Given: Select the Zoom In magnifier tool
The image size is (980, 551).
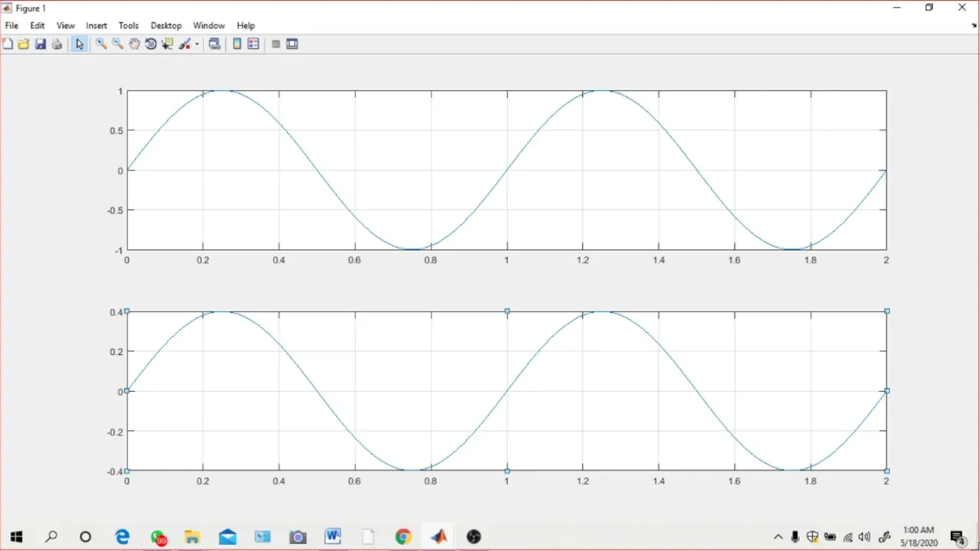Looking at the screenshot, I should [x=101, y=44].
